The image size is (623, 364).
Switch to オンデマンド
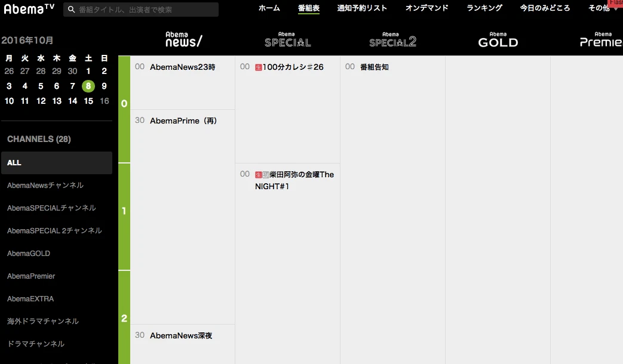click(x=426, y=8)
